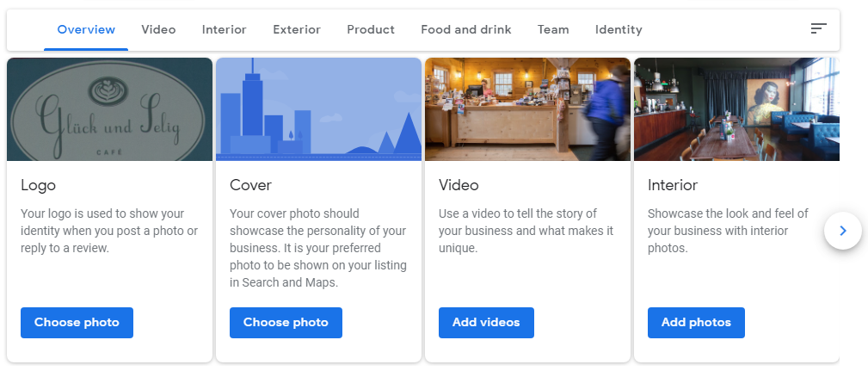Click the Cover card description text

point(318,248)
